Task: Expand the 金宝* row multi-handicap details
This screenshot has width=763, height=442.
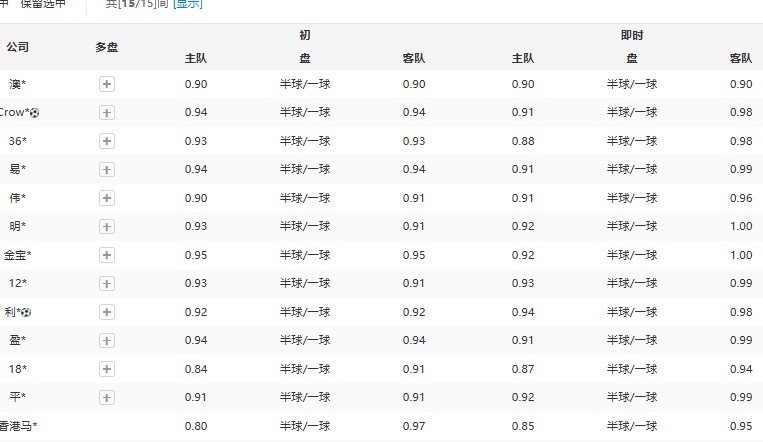Action: (x=107, y=256)
